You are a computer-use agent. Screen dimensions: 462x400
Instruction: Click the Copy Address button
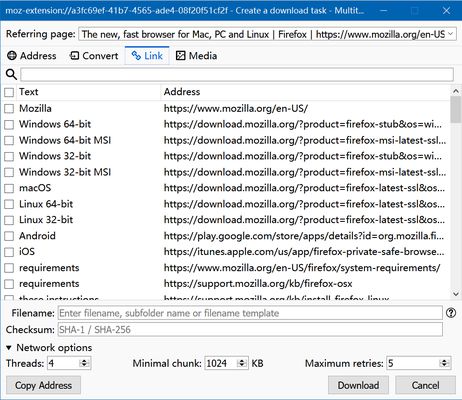click(43, 385)
